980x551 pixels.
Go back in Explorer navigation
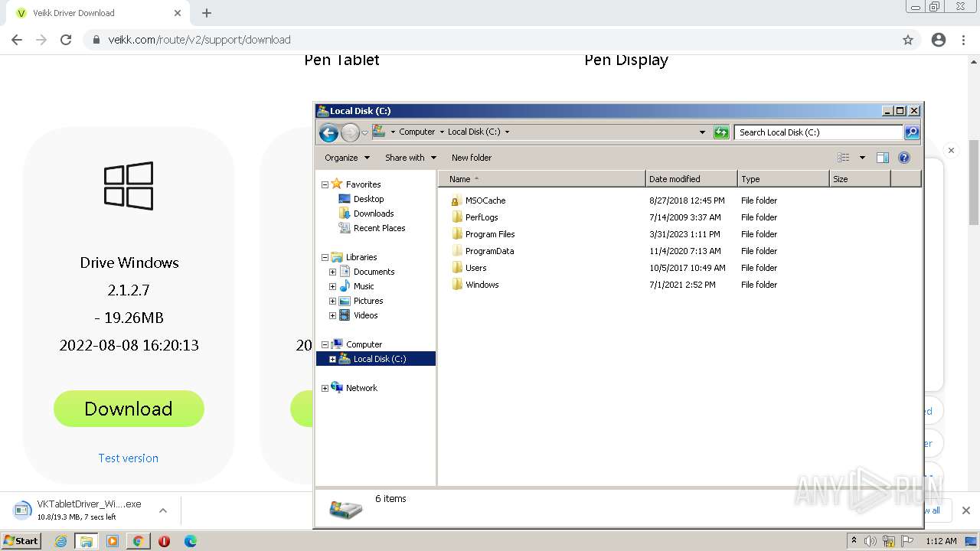tap(328, 132)
